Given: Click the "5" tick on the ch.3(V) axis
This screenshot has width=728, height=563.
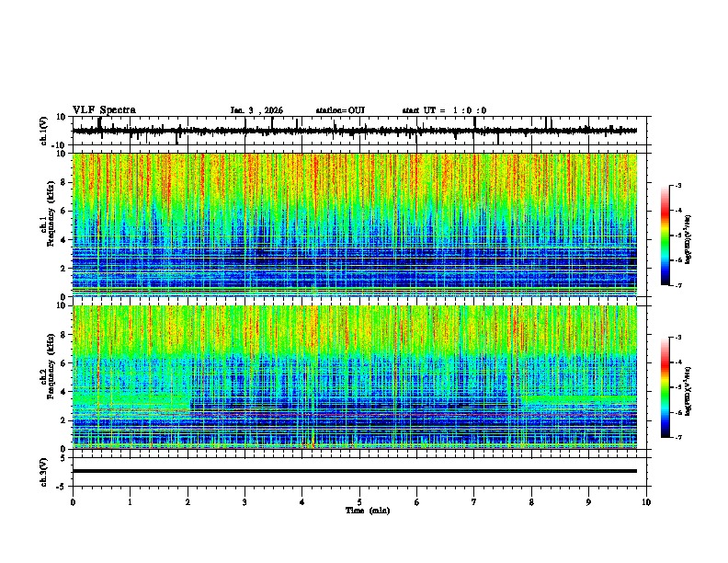Looking at the screenshot, I should tap(63, 458).
